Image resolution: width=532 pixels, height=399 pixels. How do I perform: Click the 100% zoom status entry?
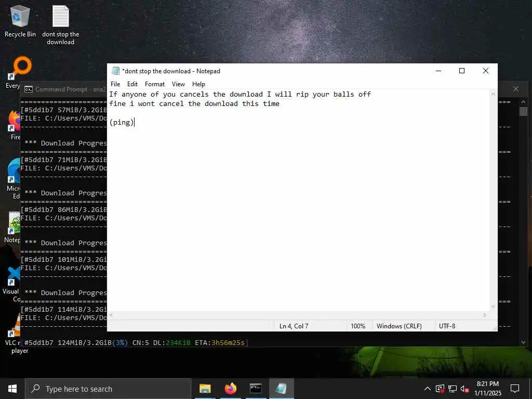click(358, 326)
